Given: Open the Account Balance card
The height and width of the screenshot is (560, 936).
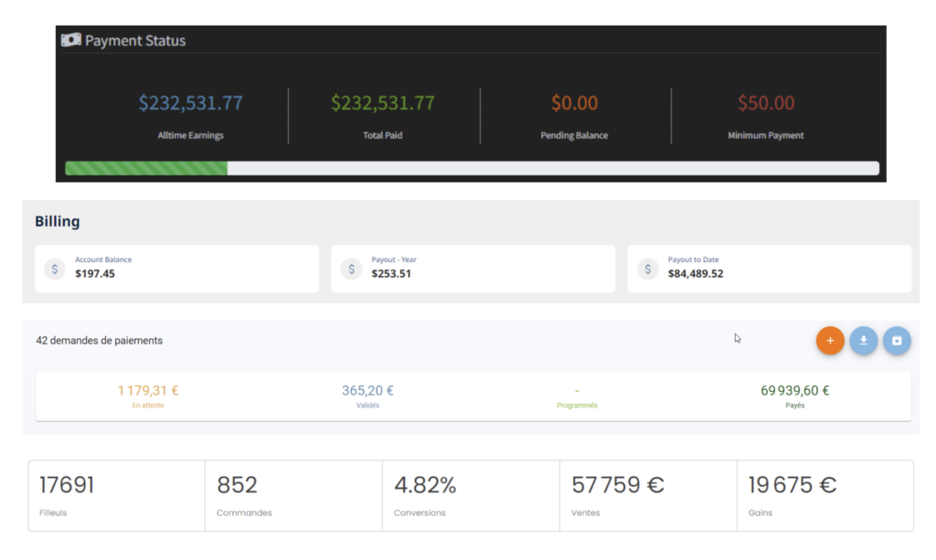Looking at the screenshot, I should coord(176,269).
